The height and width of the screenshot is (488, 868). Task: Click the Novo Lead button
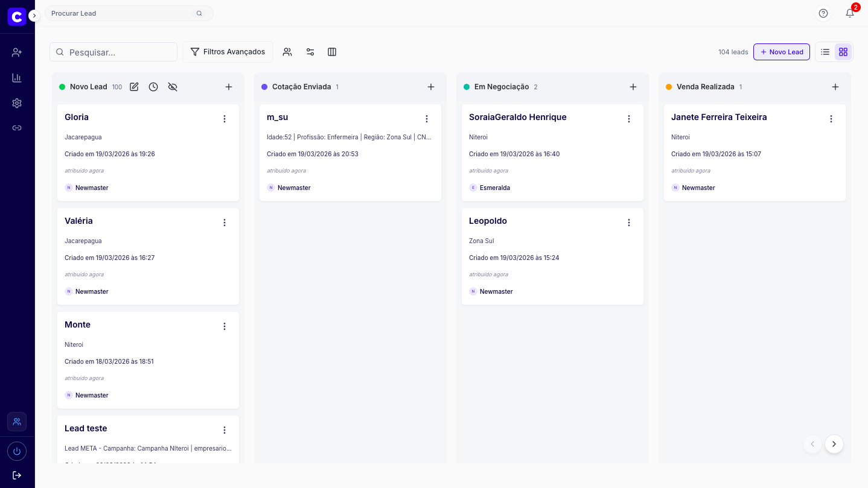pyautogui.click(x=781, y=52)
